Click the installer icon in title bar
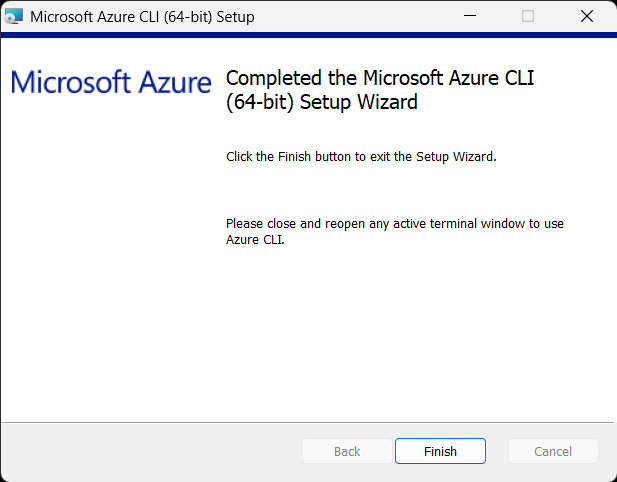This screenshot has width=617, height=482. click(14, 16)
